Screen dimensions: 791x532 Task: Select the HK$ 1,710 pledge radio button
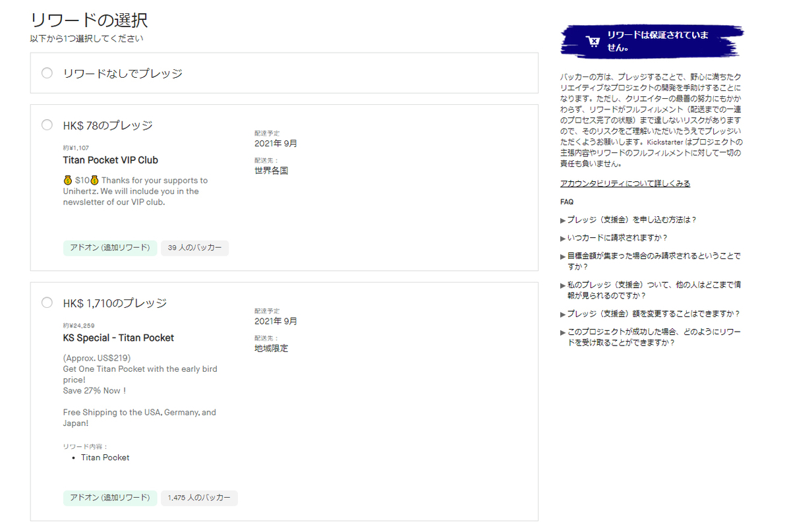click(x=47, y=303)
